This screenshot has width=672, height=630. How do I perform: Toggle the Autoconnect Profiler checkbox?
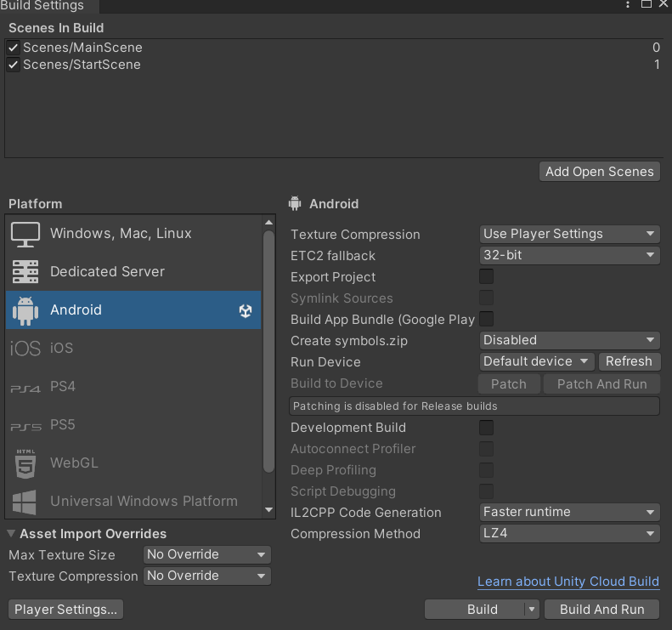click(x=487, y=449)
